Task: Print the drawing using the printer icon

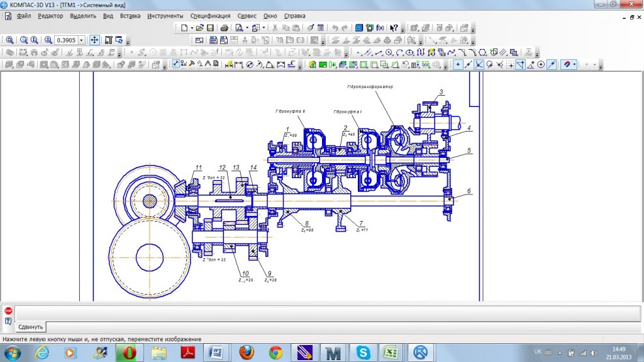Action: [x=225, y=28]
